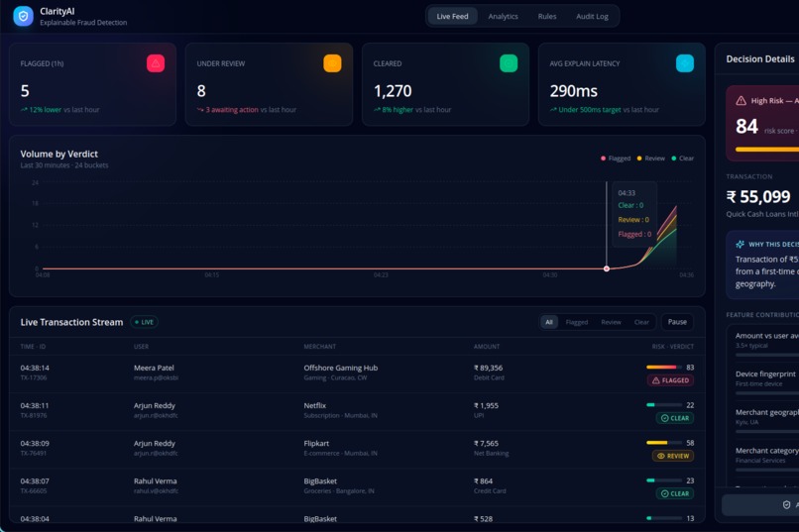Click the Under Review count 8
Viewport: 799px width, 532px height.
[201, 90]
